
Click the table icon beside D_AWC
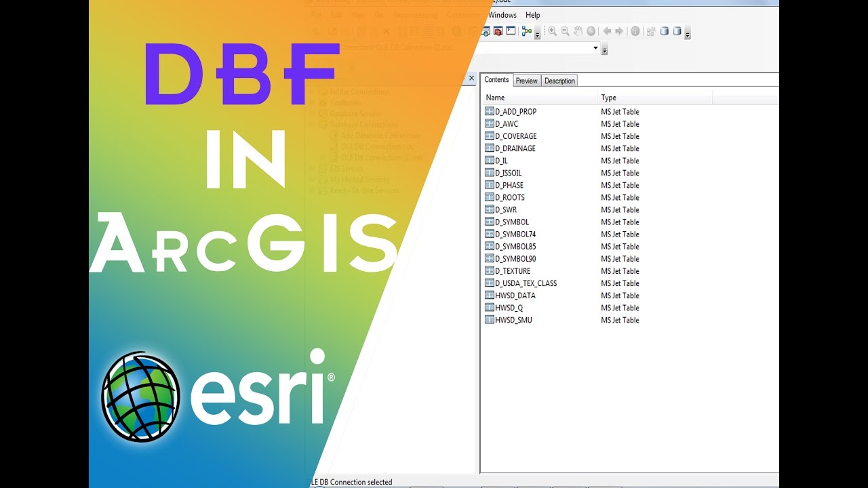pos(490,124)
